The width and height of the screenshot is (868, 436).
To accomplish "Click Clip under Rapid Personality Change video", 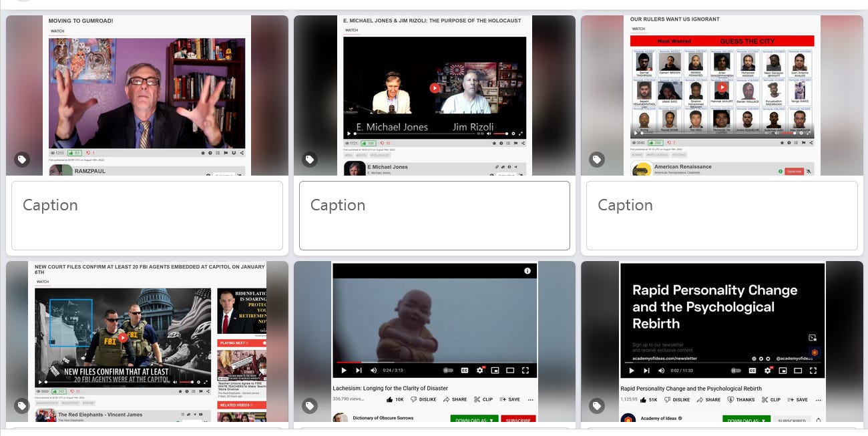I will tap(770, 399).
